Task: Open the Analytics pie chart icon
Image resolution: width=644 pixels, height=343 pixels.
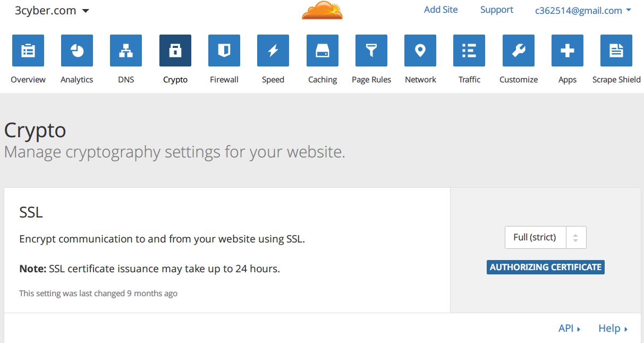Action: click(x=77, y=51)
